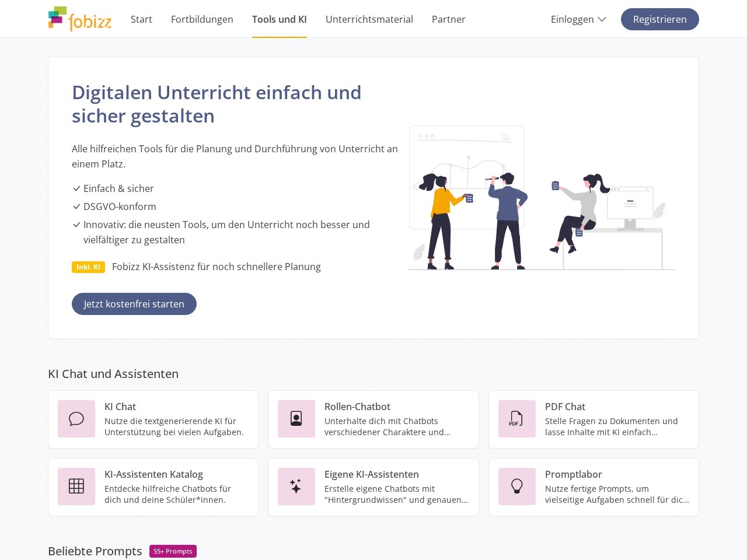747x560 pixels.
Task: Open the Promptlabor card title
Action: coord(573,474)
